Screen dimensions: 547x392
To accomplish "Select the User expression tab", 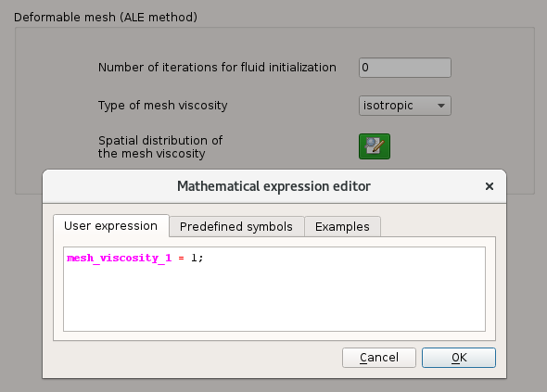I will click(111, 226).
